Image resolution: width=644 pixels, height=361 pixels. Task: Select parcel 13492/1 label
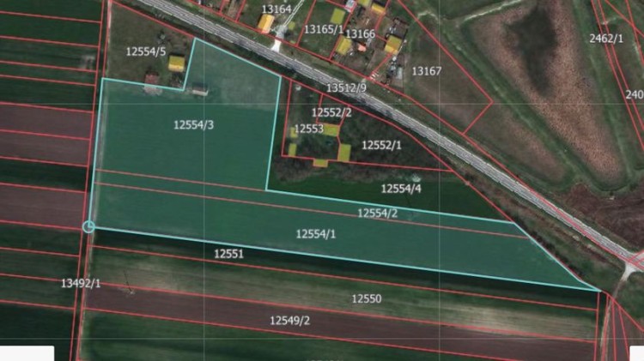coord(81,282)
